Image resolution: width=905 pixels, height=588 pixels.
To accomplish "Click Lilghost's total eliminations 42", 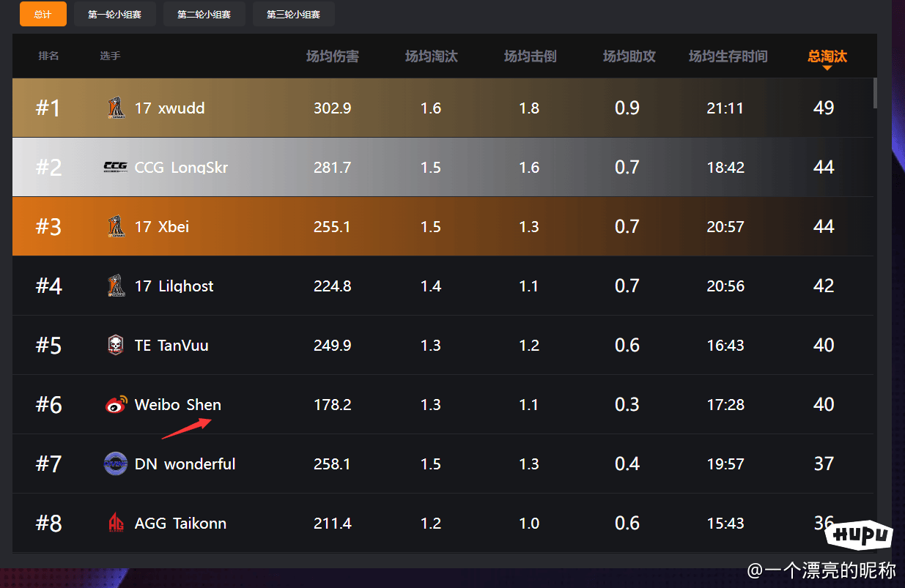I will point(824,286).
